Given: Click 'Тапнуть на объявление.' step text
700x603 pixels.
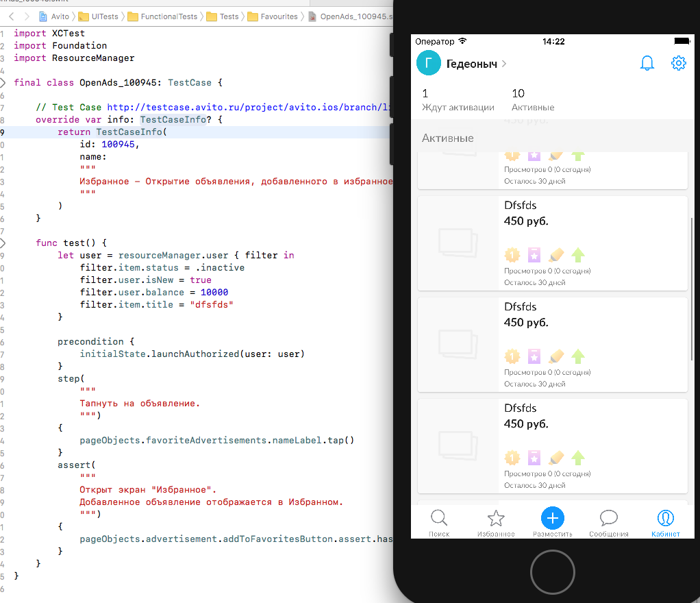Looking at the screenshot, I should 140,404.
